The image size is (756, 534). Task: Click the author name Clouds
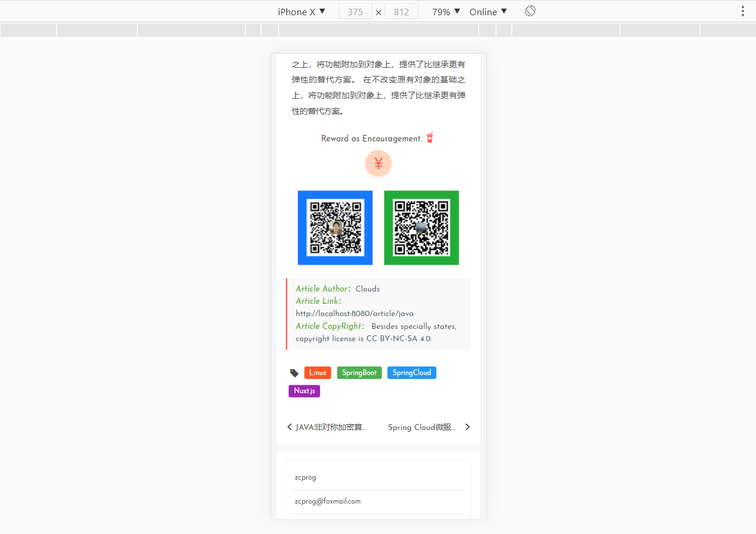click(x=367, y=289)
